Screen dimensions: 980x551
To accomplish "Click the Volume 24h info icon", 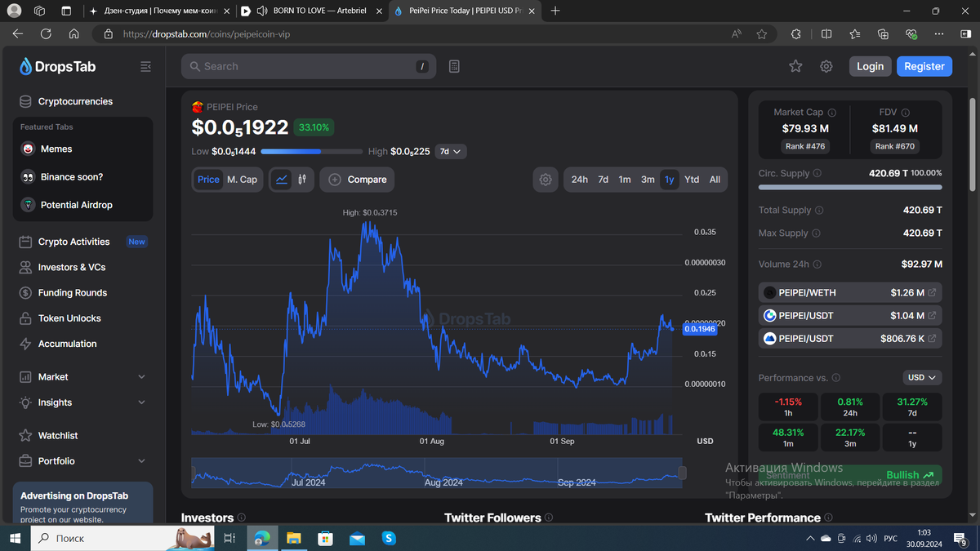I will pos(817,264).
